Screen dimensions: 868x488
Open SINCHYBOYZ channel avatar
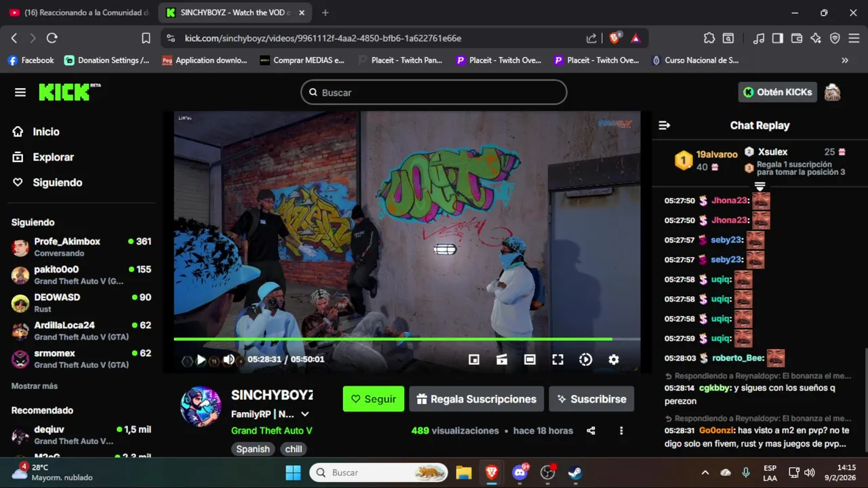click(x=201, y=407)
